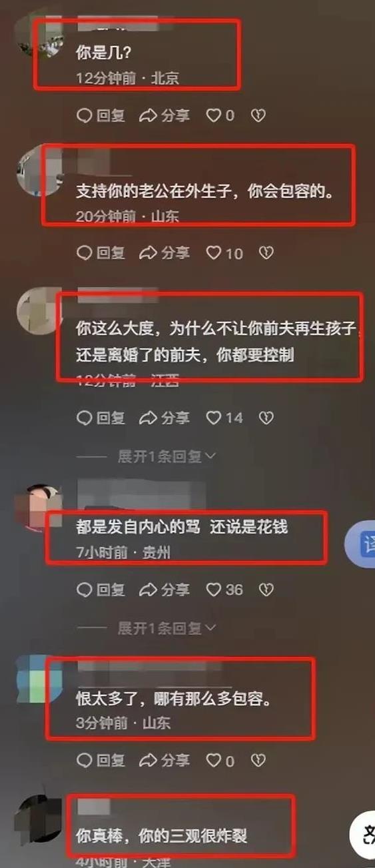This screenshot has height=868, width=375.
Task: Dislike the comment "支持你的老公在外生子"
Action: click(x=266, y=253)
